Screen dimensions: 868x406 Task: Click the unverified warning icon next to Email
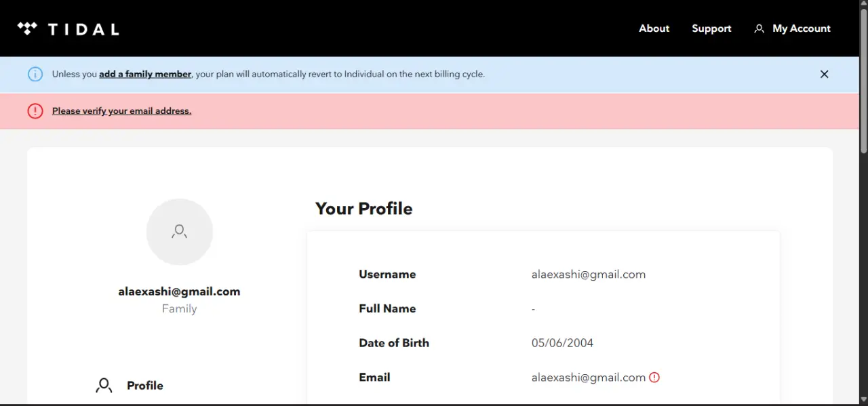click(x=654, y=378)
